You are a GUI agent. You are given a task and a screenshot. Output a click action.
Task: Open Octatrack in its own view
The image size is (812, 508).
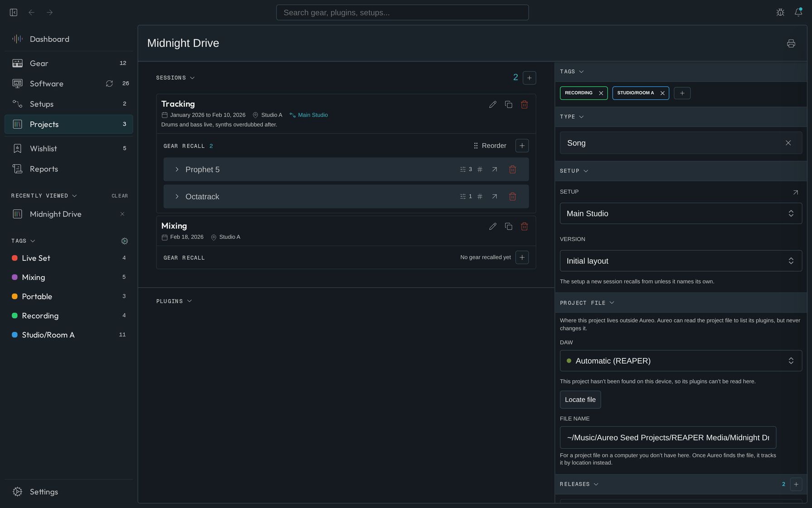click(x=494, y=197)
